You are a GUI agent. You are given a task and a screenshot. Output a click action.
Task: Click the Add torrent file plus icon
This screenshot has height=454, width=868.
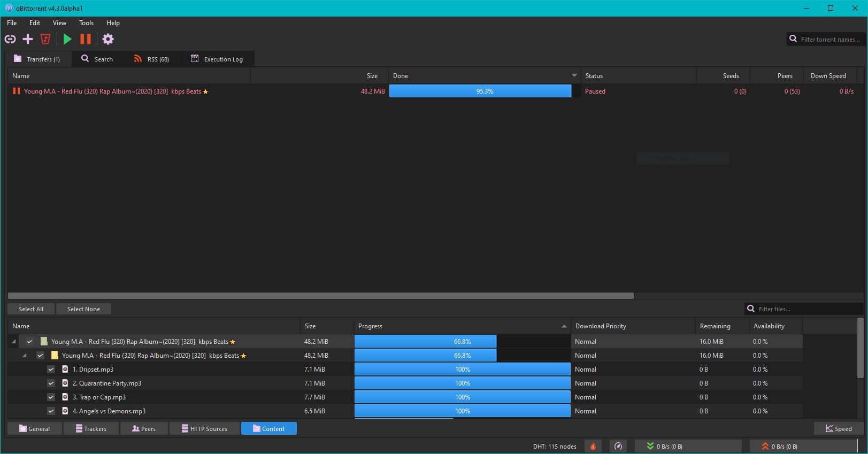click(x=28, y=39)
